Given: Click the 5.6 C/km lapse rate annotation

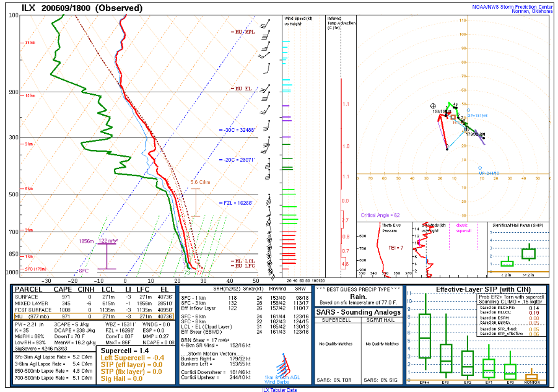Looking at the screenshot, I should (x=200, y=182).
